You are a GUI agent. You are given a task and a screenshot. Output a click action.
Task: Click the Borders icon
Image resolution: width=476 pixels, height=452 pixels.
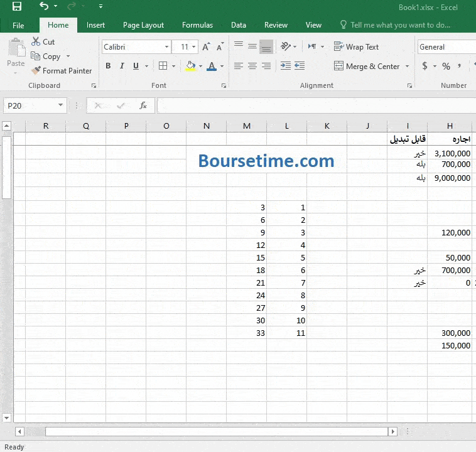163,66
